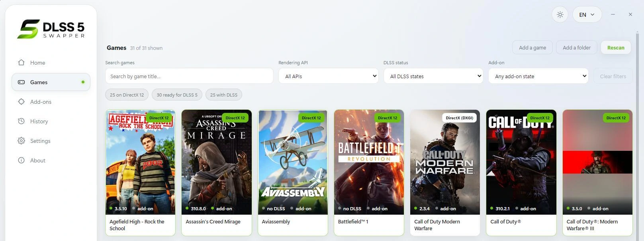The height and width of the screenshot is (241, 644).
Task: Toggle the 25 with DLSS filter chip
Action: [224, 95]
